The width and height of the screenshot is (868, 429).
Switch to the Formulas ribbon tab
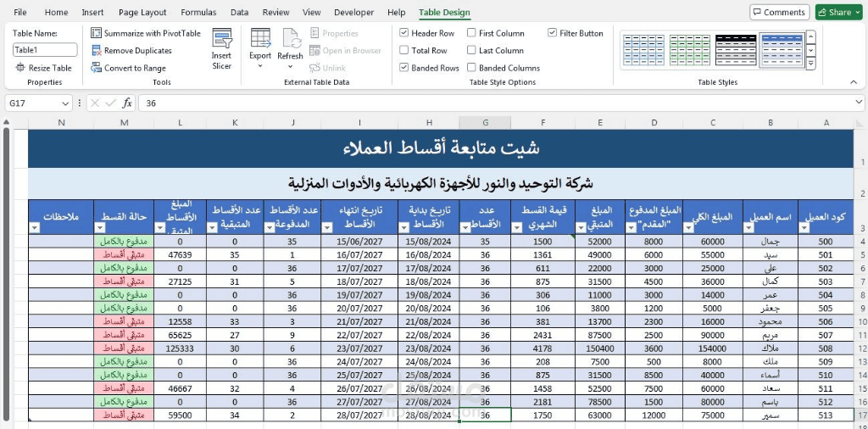click(x=198, y=12)
